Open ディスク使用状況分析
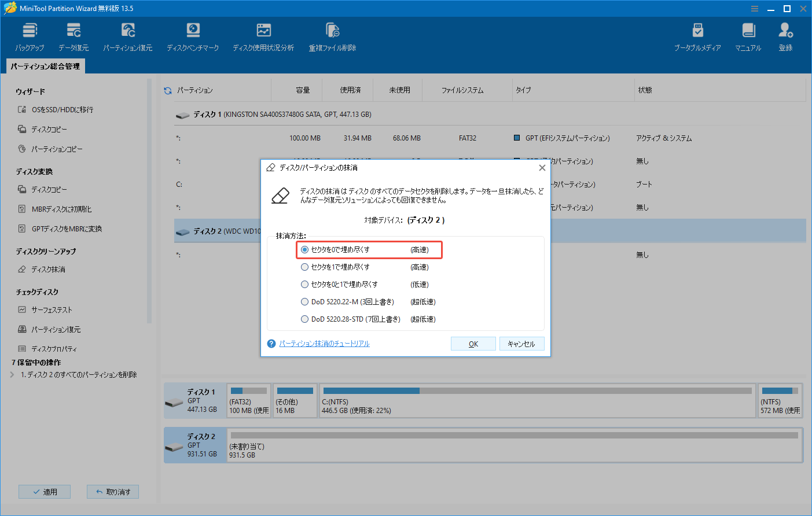Image resolution: width=812 pixels, height=516 pixels. [x=263, y=35]
